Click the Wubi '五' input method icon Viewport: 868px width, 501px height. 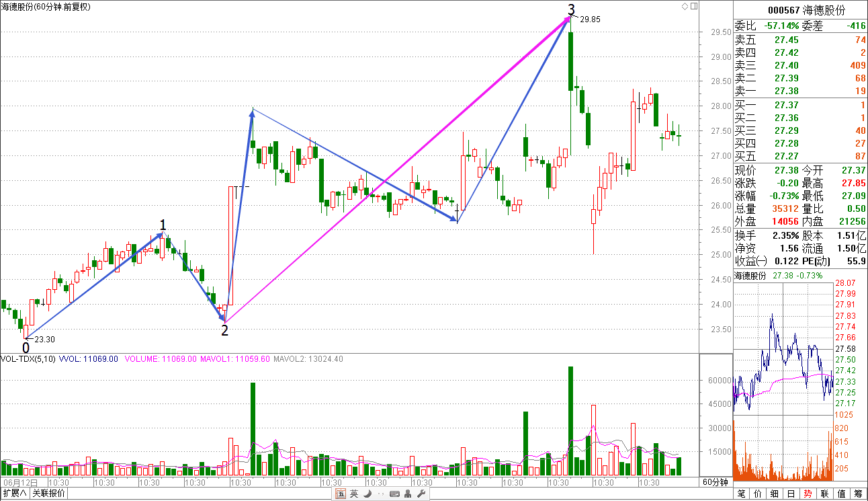[x=341, y=494]
